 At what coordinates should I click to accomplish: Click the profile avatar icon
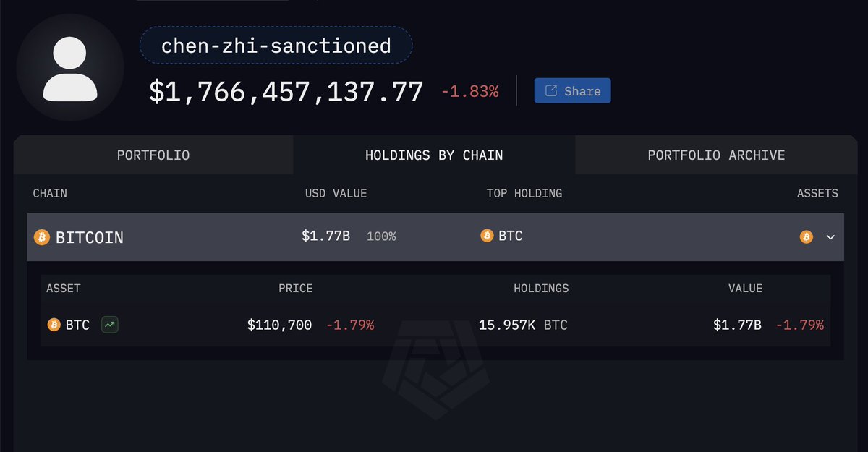70,67
